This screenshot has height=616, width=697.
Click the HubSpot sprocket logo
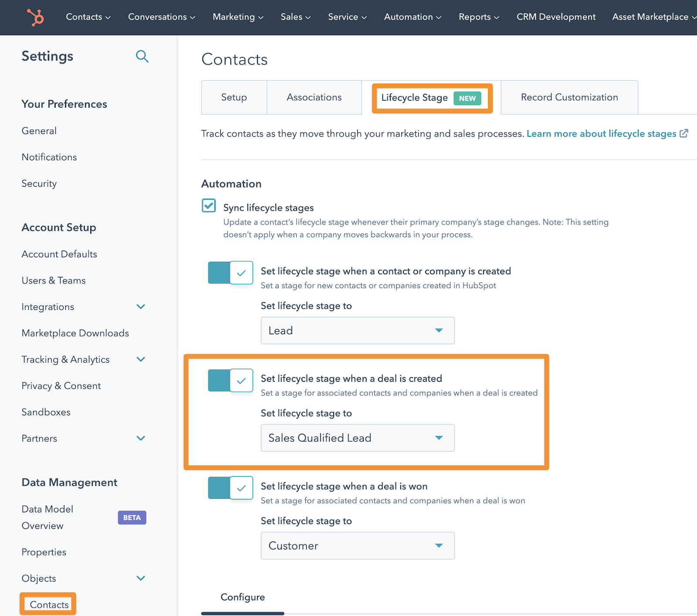[35, 17]
